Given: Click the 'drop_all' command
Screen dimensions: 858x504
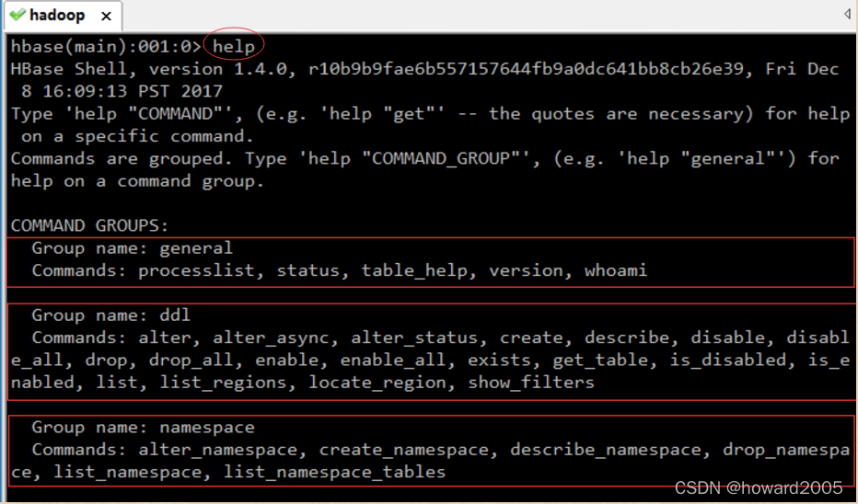Looking at the screenshot, I should (191, 361).
